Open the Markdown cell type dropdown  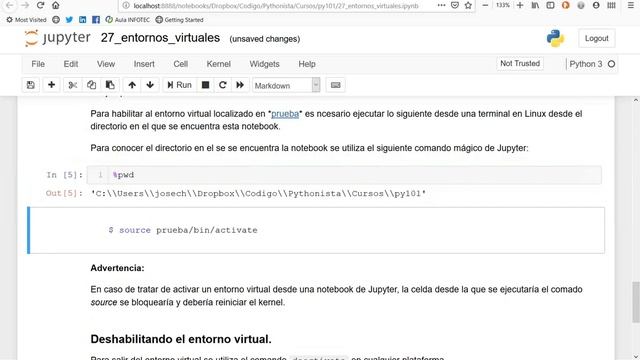(x=286, y=85)
